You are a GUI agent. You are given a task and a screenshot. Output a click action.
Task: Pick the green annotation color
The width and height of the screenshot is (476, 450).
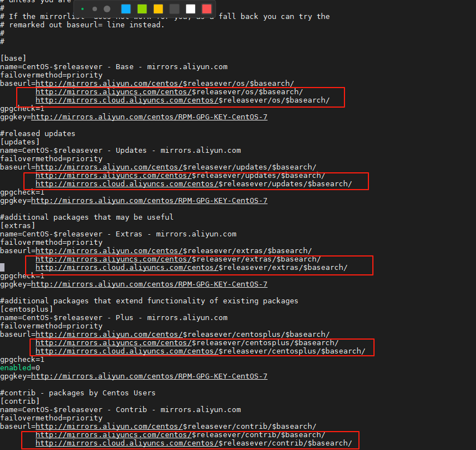[x=142, y=9]
